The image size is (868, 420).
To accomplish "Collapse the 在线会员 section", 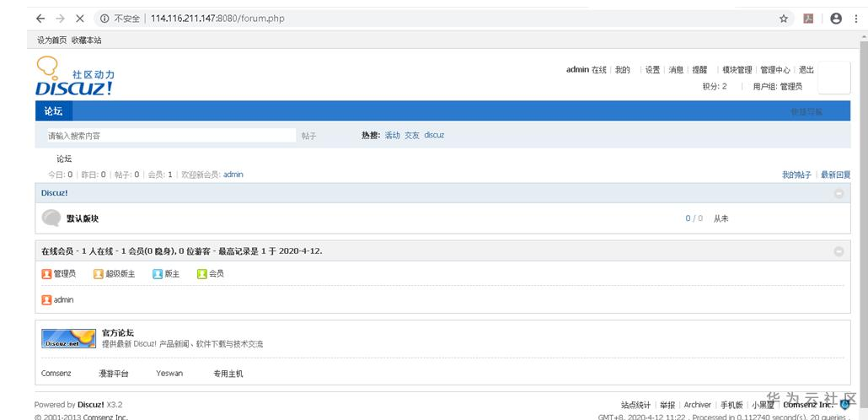I will pos(839,251).
